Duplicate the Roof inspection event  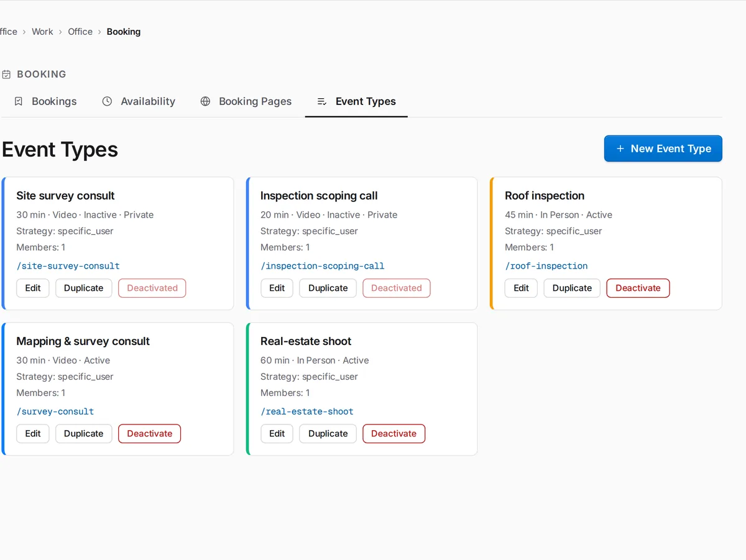click(572, 288)
